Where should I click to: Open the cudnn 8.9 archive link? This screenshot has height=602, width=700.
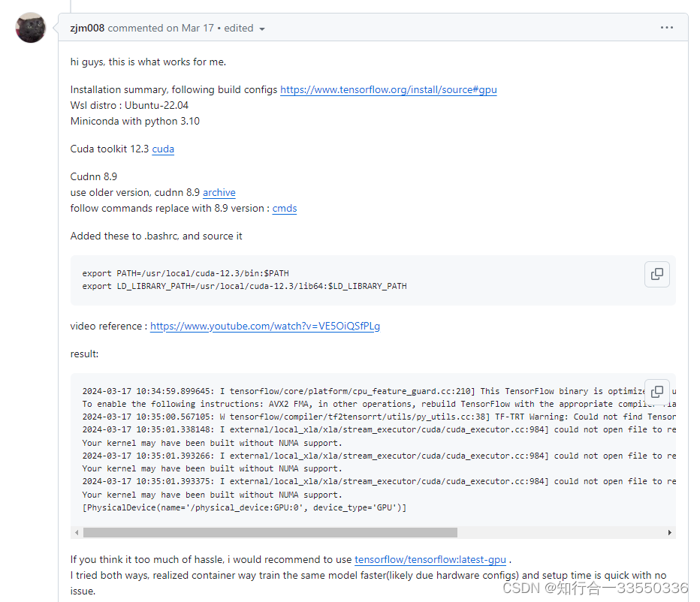[x=219, y=192]
